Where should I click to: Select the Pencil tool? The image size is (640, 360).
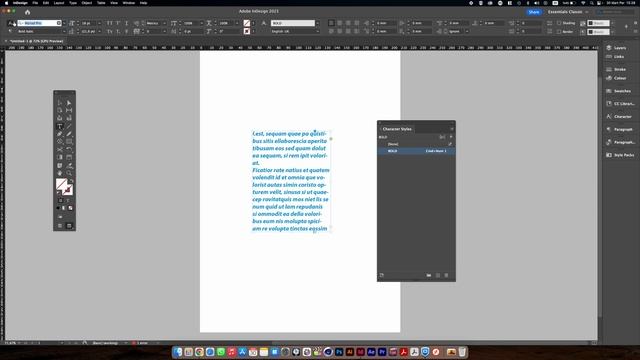69,134
